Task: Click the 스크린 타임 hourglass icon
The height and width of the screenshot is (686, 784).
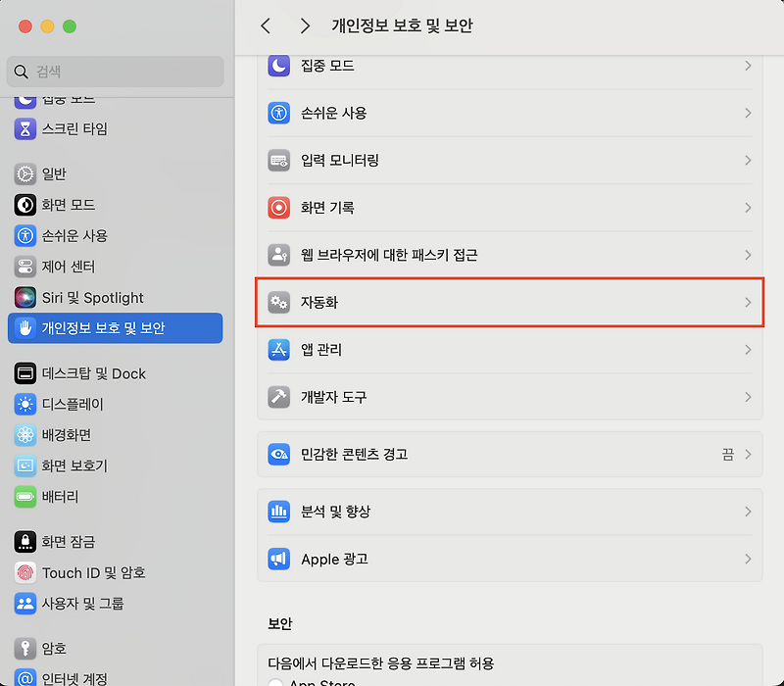Action: pyautogui.click(x=27, y=128)
